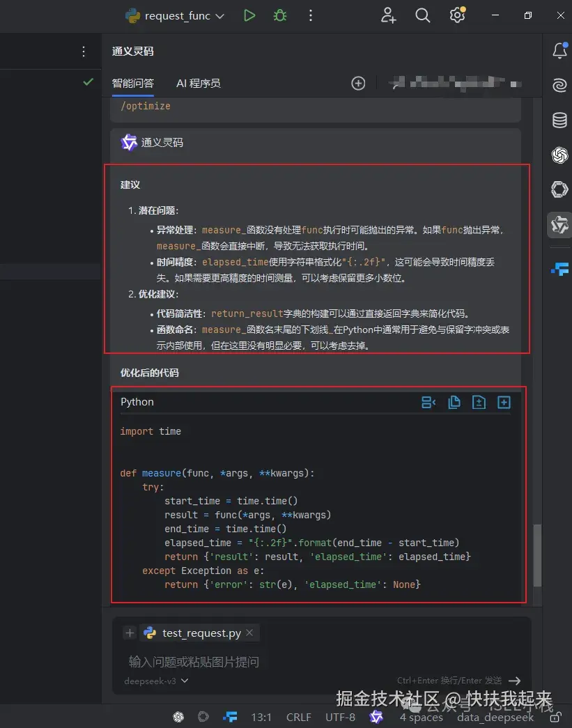Click the 时间精度 bullet label
This screenshot has height=728, width=572.
click(x=175, y=262)
